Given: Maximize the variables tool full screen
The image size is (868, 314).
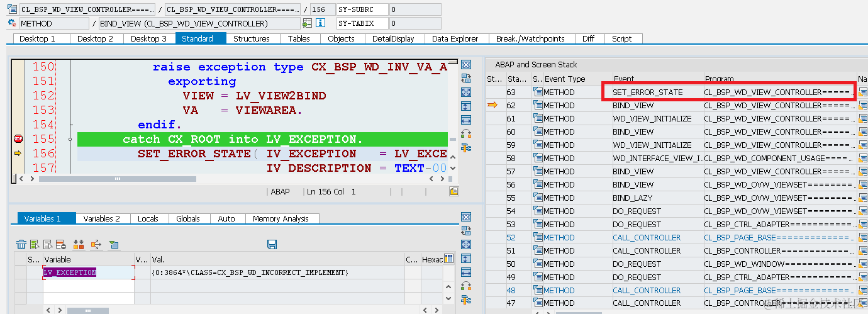Looking at the screenshot, I should coord(466,245).
